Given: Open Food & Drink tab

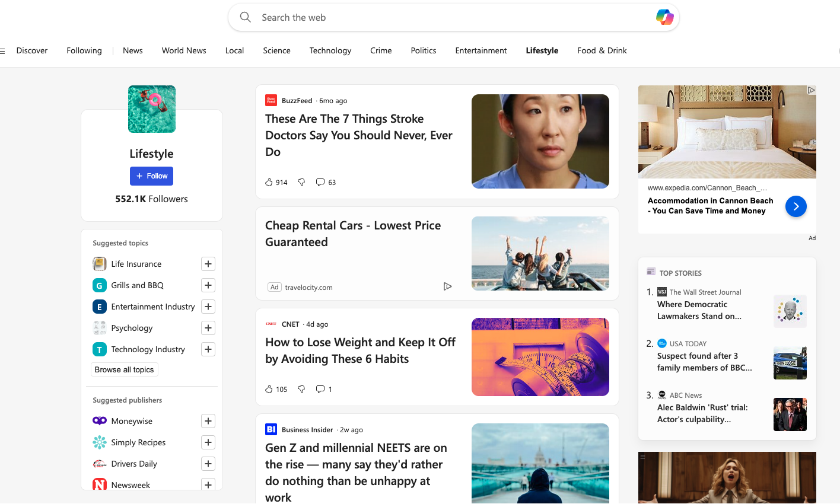Looking at the screenshot, I should pyautogui.click(x=602, y=51).
